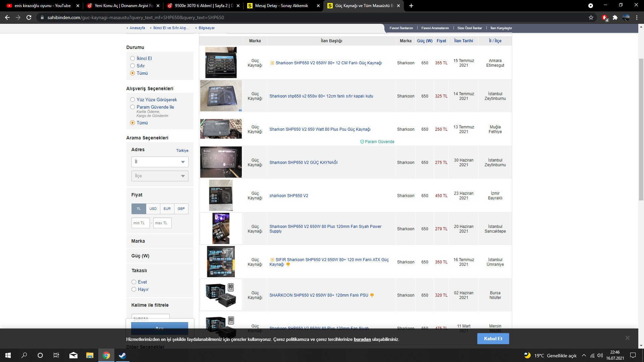Image resolution: width=644 pixels, height=362 pixels.
Task: Click Cortana circle icon on taskbar
Action: point(40,355)
